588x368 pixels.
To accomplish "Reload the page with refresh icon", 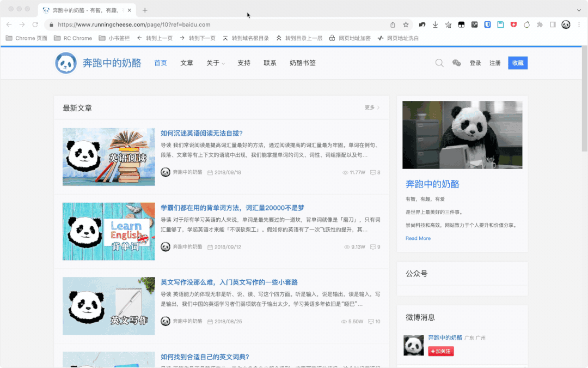I will pos(35,25).
